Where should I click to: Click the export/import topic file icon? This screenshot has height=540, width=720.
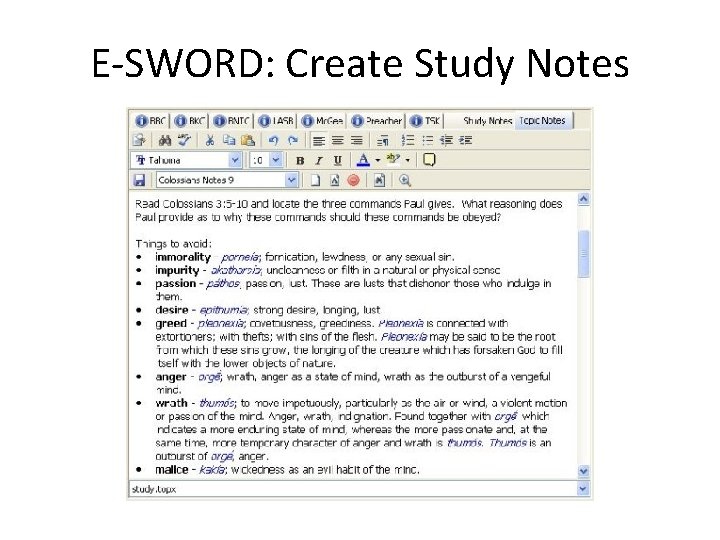tap(379, 180)
